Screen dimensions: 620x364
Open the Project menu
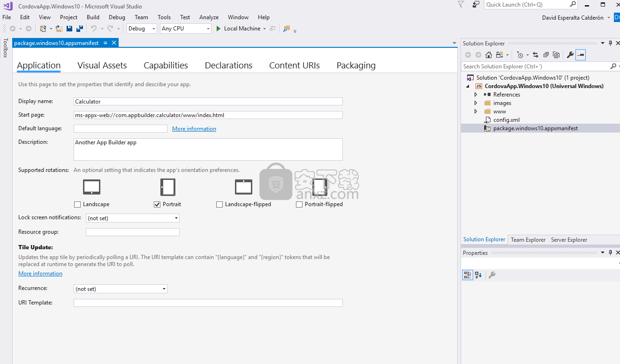(x=68, y=17)
